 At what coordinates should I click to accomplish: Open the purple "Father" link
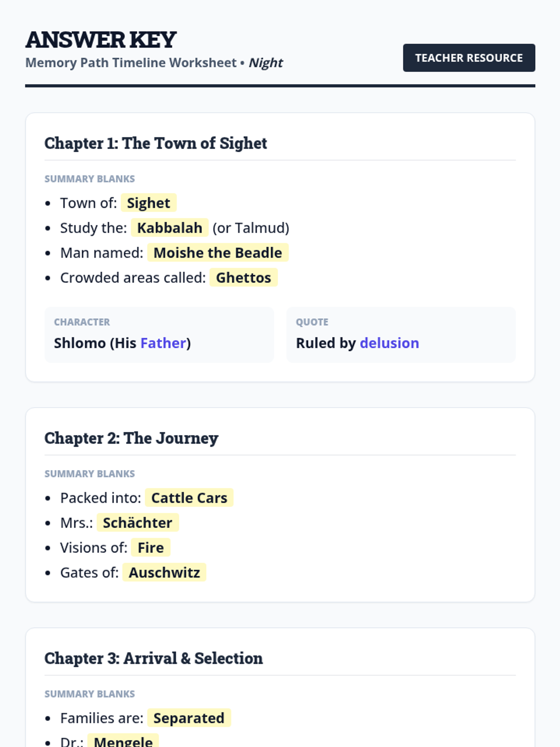pyautogui.click(x=163, y=343)
